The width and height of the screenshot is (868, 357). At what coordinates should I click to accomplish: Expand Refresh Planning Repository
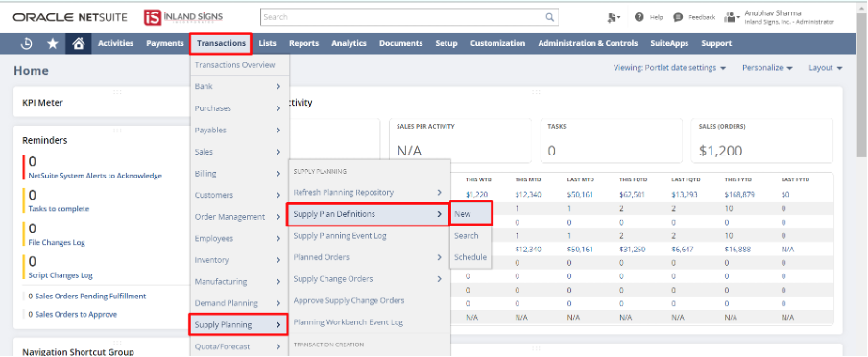click(x=370, y=192)
